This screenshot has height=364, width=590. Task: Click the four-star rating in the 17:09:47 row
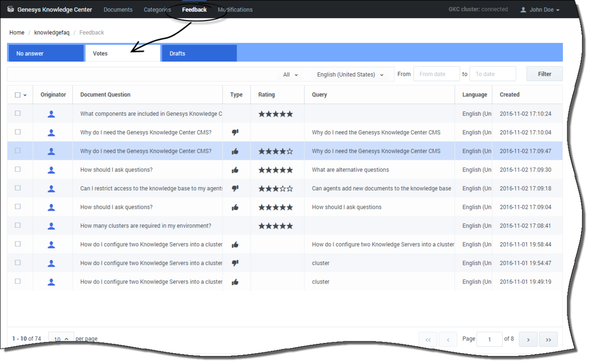point(276,151)
